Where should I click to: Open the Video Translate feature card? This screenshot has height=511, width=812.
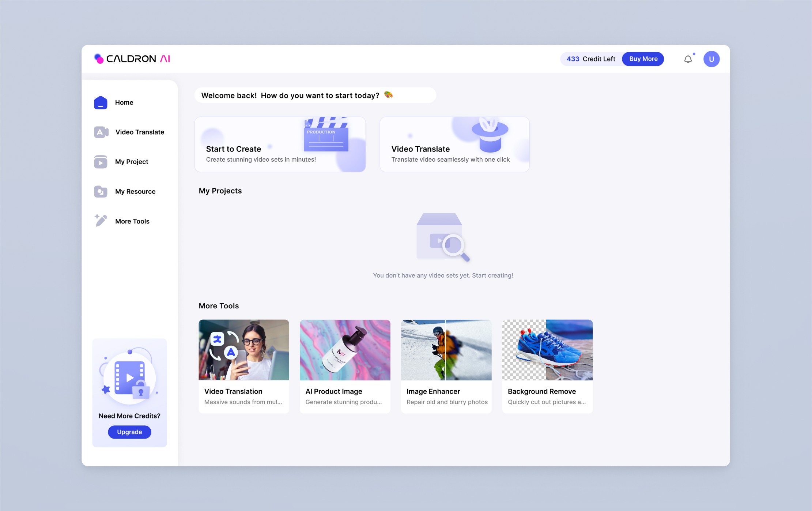(x=454, y=144)
